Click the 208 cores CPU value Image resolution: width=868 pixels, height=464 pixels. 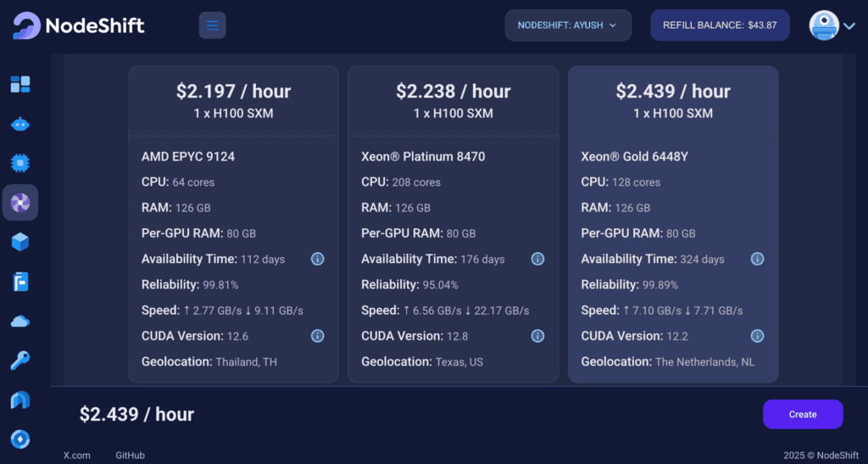coord(416,182)
